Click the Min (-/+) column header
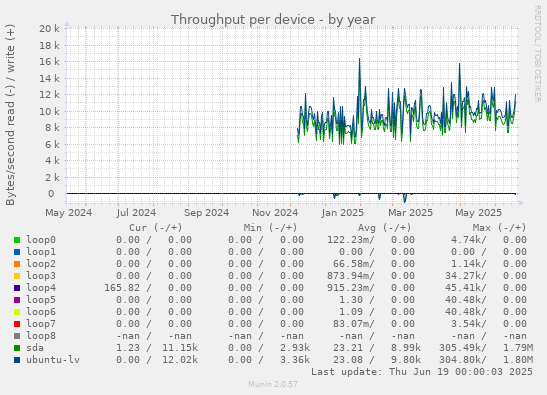This screenshot has width=547, height=395. pos(270,228)
